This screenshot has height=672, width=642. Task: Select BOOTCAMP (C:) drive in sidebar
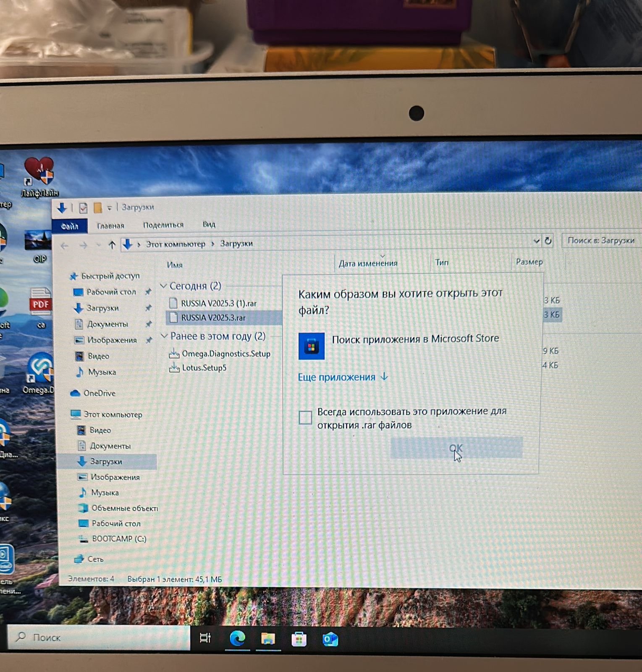(x=119, y=539)
